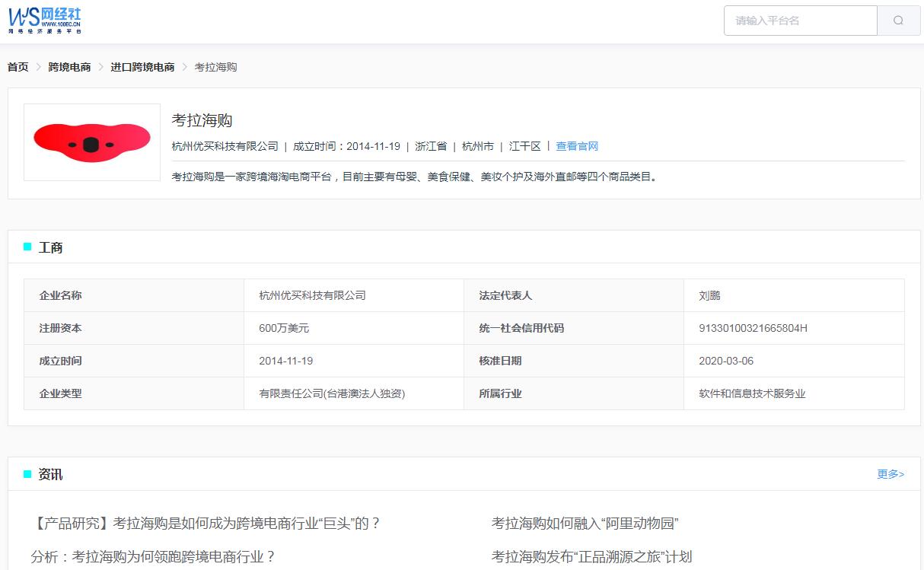Click the 资讯 section heading
Image resolution: width=924 pixels, height=570 pixels.
tap(50, 473)
